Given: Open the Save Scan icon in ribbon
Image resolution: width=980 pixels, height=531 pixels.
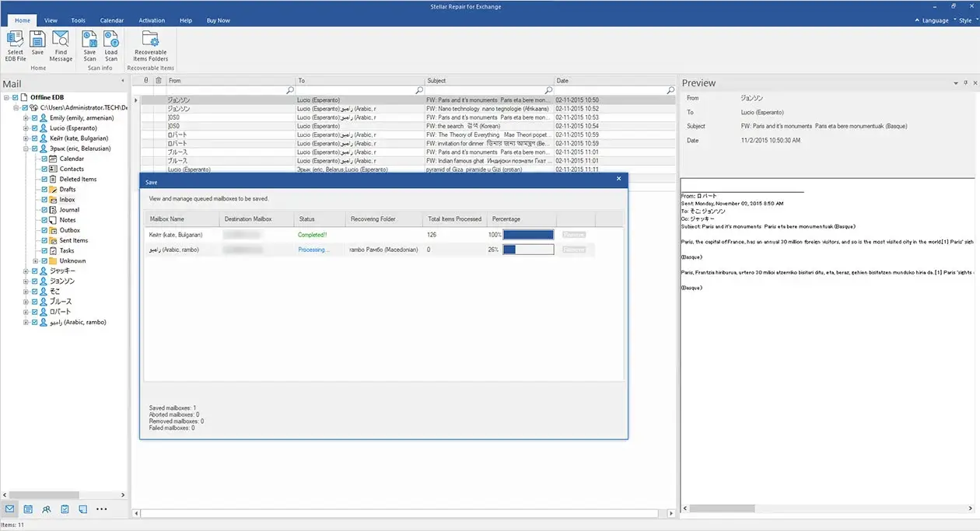Looking at the screenshot, I should tap(89, 45).
